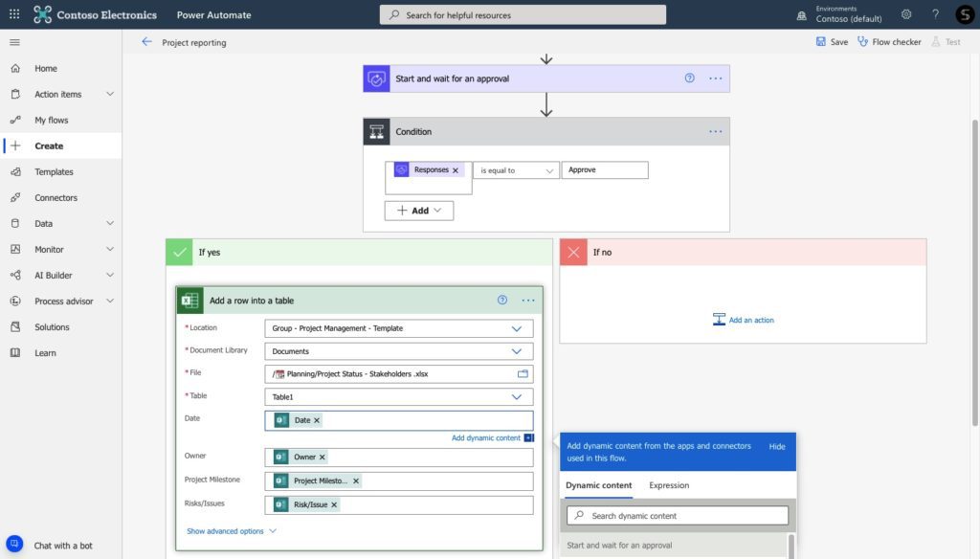980x559 pixels.
Task: Open the user account avatar
Action: [965, 14]
